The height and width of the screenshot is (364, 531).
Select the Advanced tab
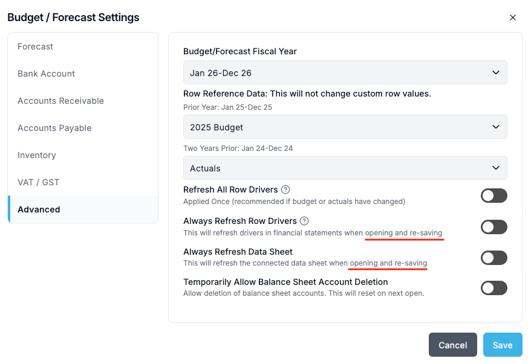tap(83, 209)
